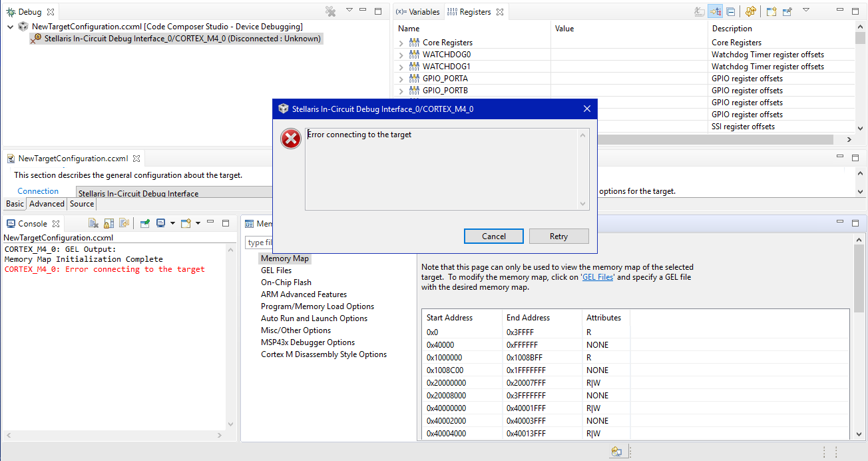Open the Display Selected Console dropdown arrow
Viewport: 868px width, 461px height.
tap(172, 223)
